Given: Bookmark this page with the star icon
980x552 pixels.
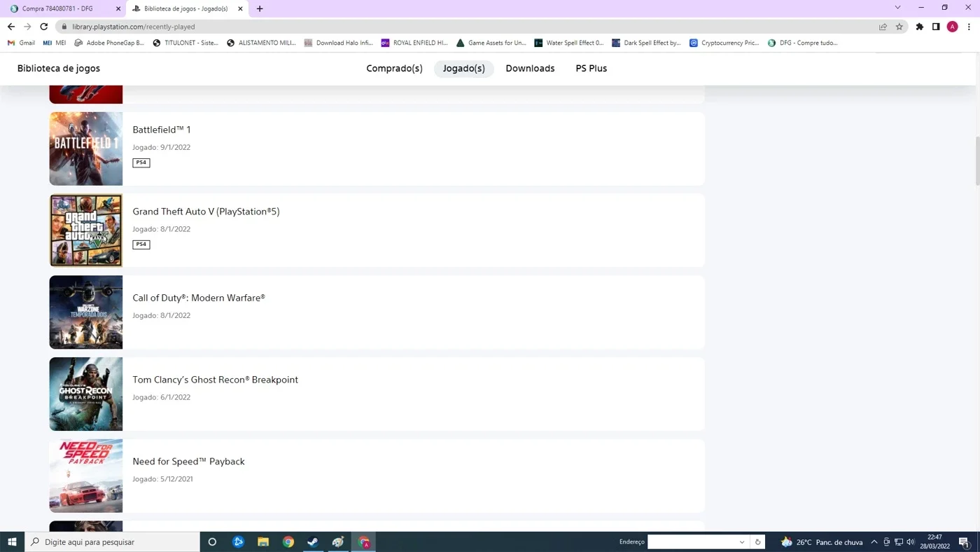Looking at the screenshot, I should point(899,27).
